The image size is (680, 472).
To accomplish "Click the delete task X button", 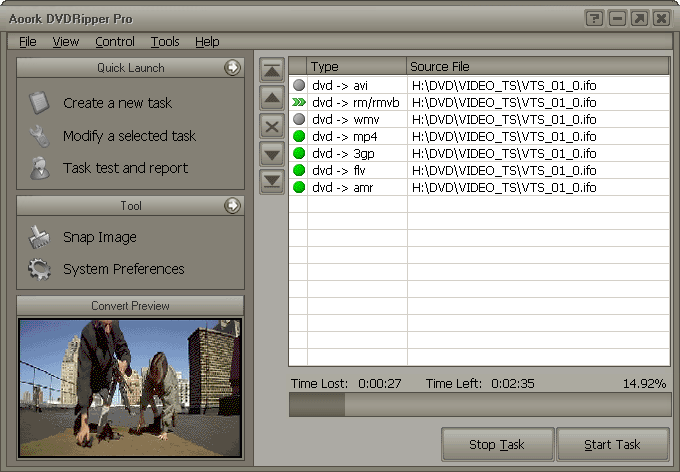I will pyautogui.click(x=271, y=126).
